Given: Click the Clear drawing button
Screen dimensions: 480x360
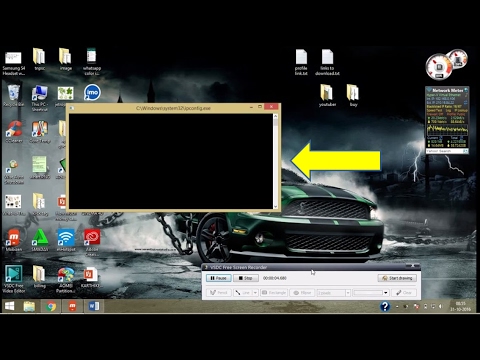Looking at the screenshot, I should pyautogui.click(x=404, y=292).
